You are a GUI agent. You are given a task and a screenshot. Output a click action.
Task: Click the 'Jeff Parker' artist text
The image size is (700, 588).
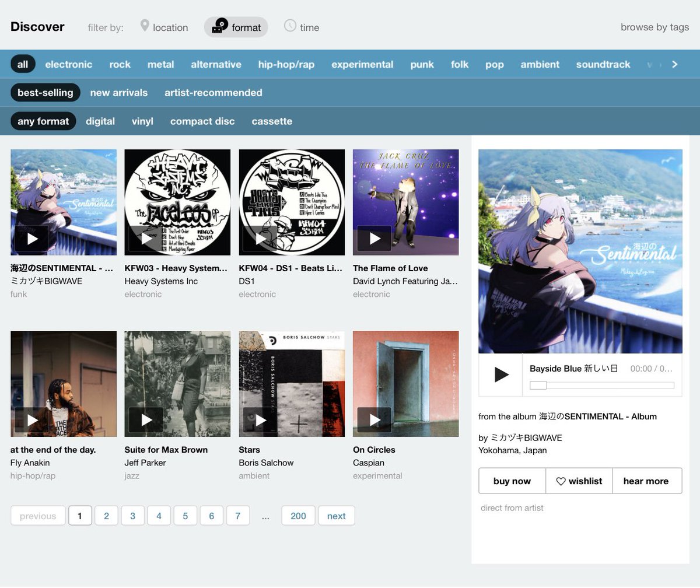pos(145,463)
